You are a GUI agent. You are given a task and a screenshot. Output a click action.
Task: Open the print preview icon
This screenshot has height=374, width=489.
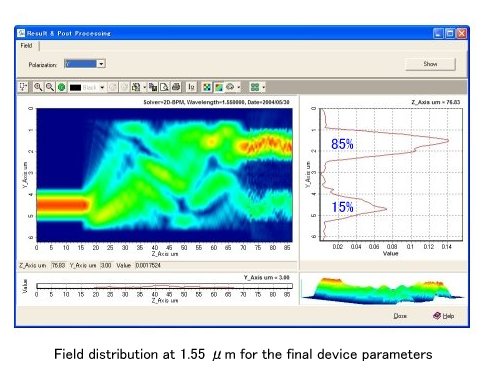click(x=164, y=87)
